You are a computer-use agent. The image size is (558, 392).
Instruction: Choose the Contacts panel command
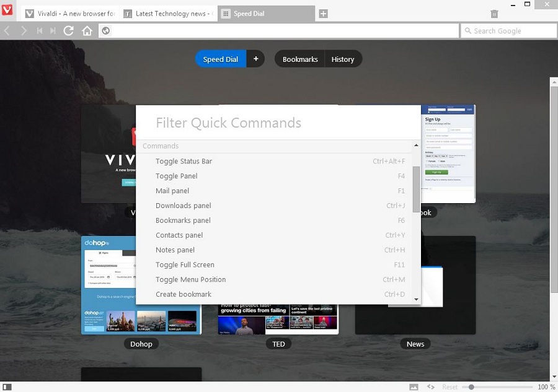tap(273, 235)
